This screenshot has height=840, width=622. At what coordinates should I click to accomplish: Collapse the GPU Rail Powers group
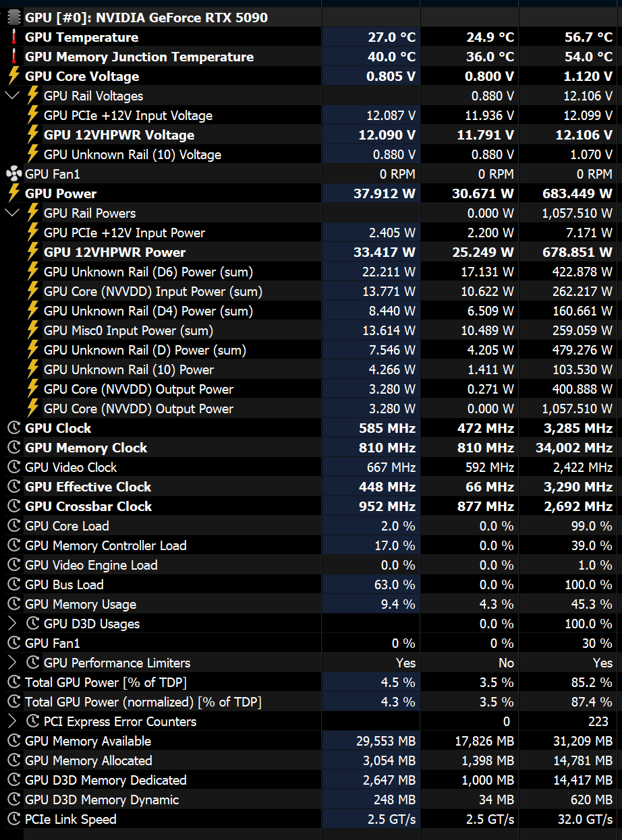click(x=12, y=213)
